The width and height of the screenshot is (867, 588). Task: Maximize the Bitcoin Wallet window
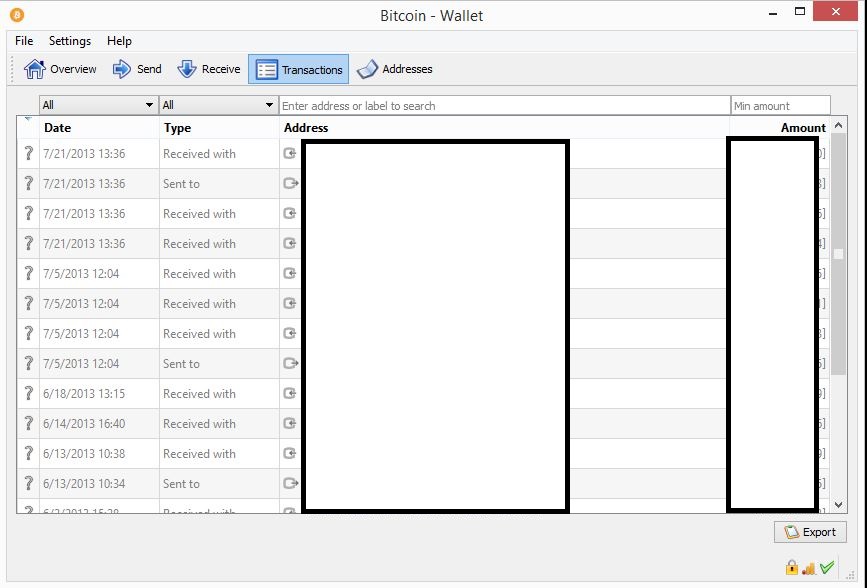point(800,12)
